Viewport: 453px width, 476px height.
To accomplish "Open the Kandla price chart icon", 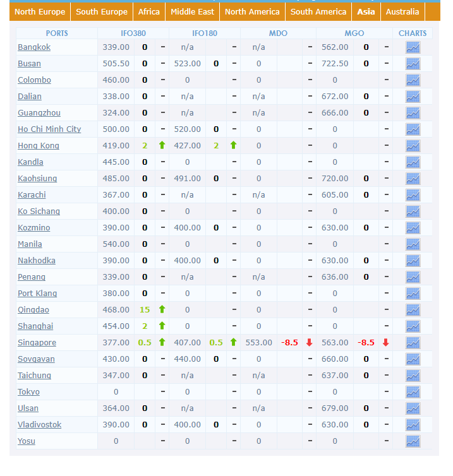I will point(413,162).
